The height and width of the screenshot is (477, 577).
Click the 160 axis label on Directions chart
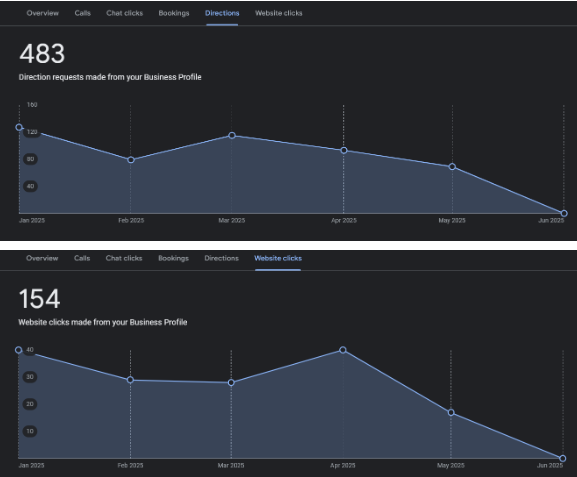32,105
